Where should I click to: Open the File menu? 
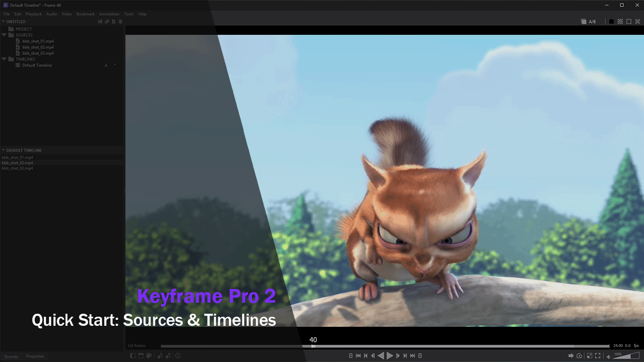[x=7, y=14]
